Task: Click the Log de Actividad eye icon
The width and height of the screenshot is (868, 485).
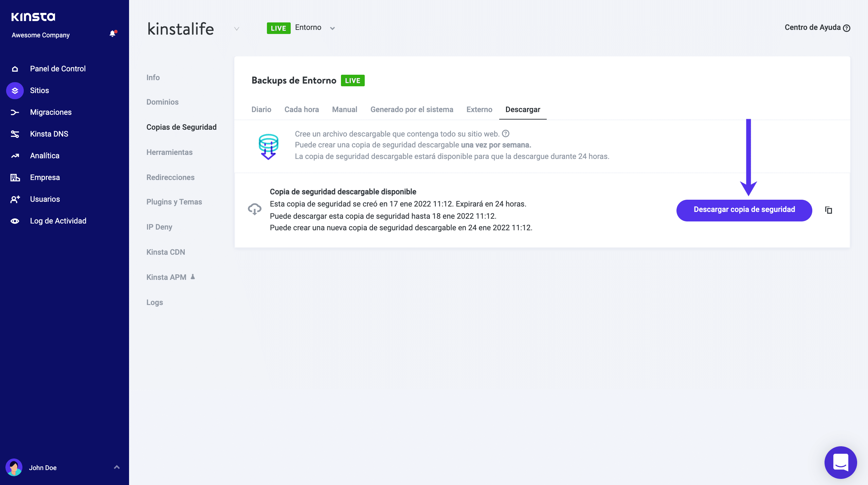Action: (x=15, y=221)
